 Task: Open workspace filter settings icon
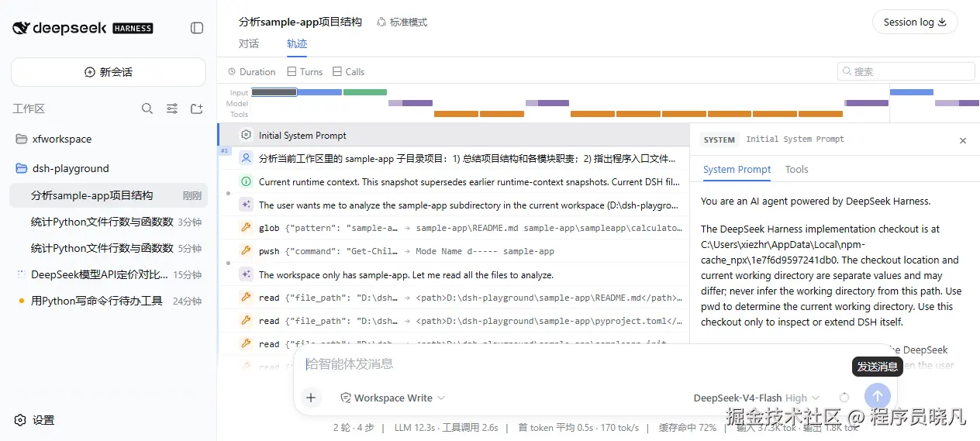coord(172,109)
